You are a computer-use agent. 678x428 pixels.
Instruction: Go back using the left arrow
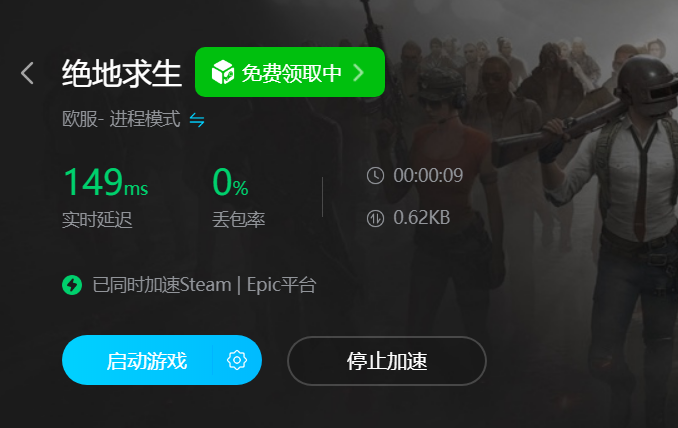[x=27, y=73]
